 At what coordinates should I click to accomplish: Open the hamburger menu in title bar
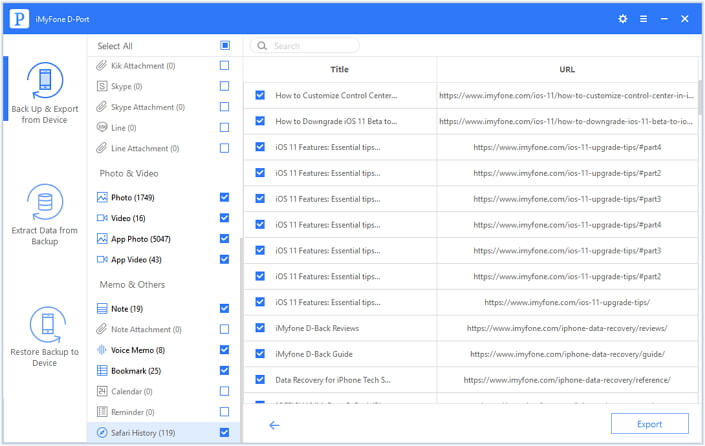pyautogui.click(x=643, y=19)
